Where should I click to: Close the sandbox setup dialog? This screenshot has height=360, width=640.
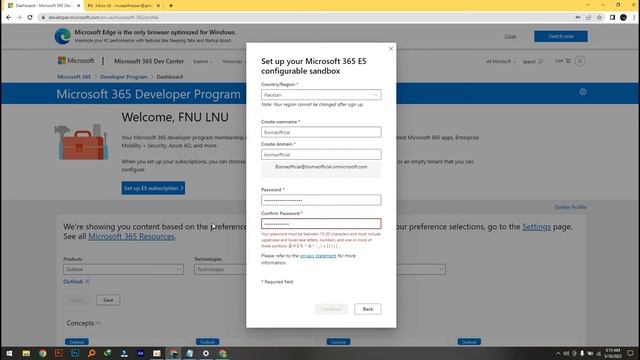click(391, 49)
